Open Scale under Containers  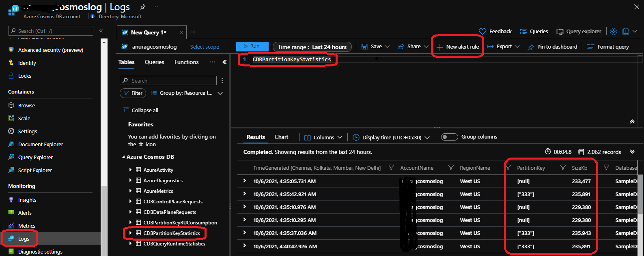pos(24,118)
